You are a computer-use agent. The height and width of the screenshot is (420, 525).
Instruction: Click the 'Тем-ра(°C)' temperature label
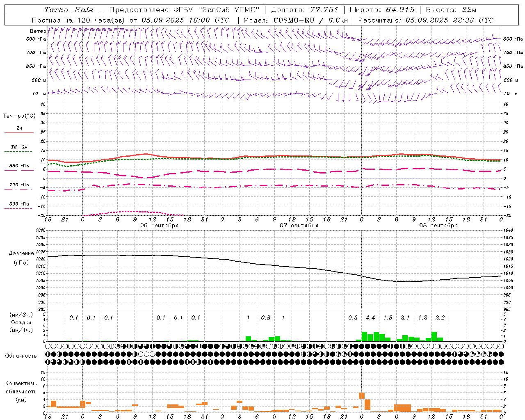point(19,116)
